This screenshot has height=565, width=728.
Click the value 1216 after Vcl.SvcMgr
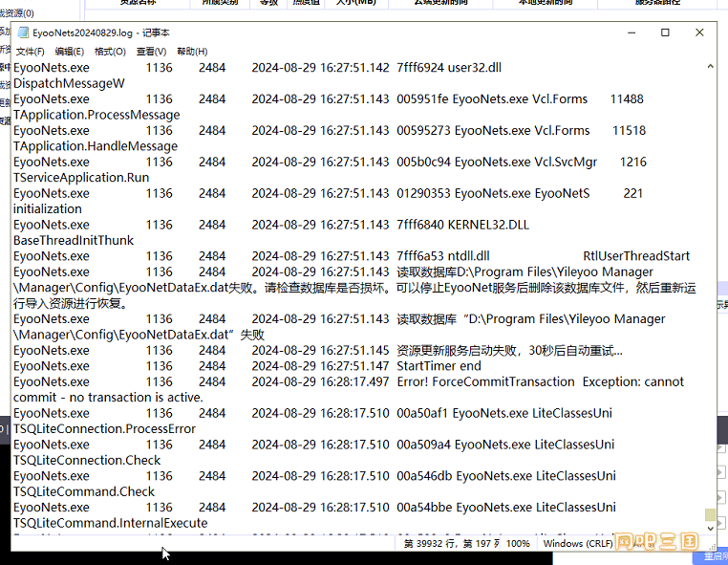(633, 163)
